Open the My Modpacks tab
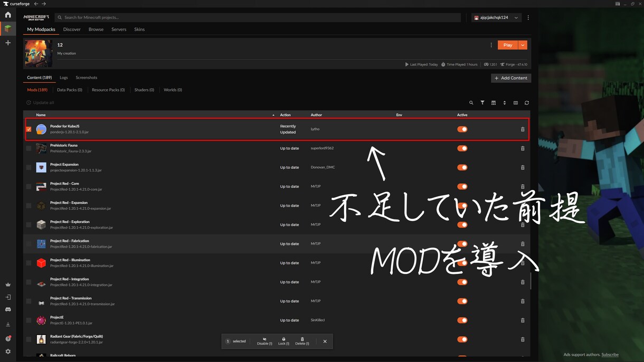This screenshot has width=644, height=362. point(41,30)
